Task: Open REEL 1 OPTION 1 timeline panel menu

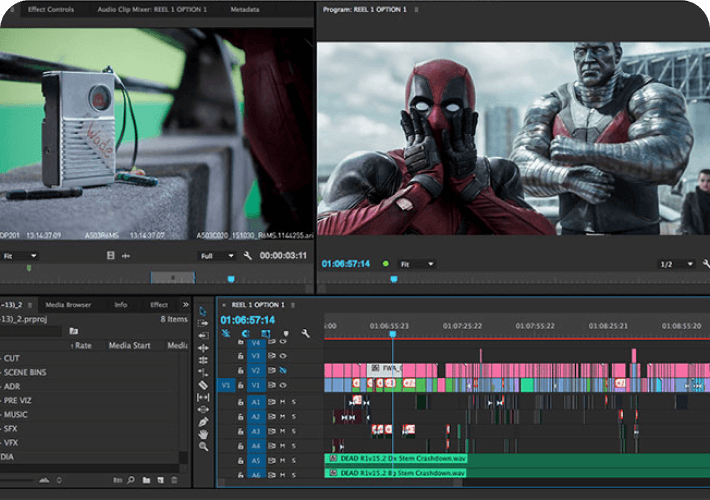Action: click(293, 305)
